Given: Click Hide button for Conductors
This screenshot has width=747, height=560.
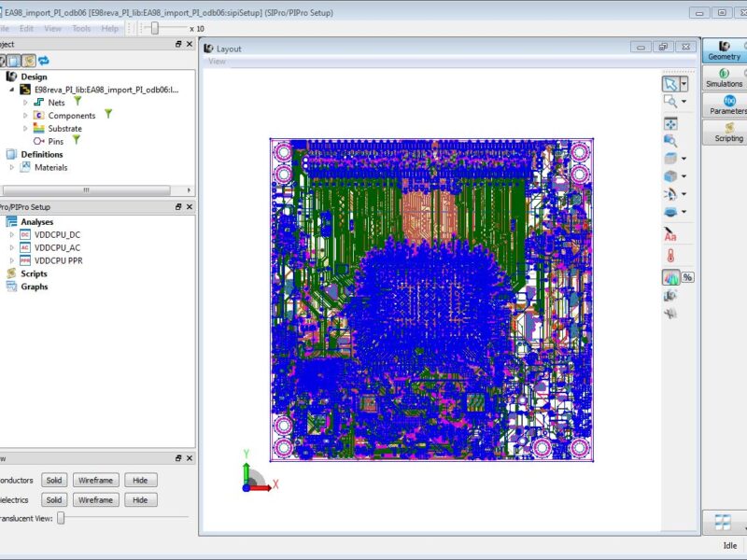Looking at the screenshot, I should click(140, 480).
